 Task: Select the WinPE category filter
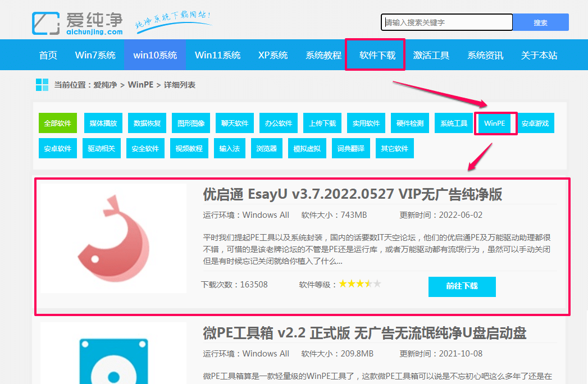pyautogui.click(x=495, y=123)
